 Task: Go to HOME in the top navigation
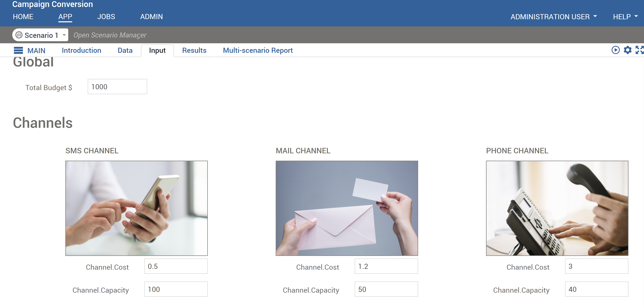pyautogui.click(x=23, y=17)
